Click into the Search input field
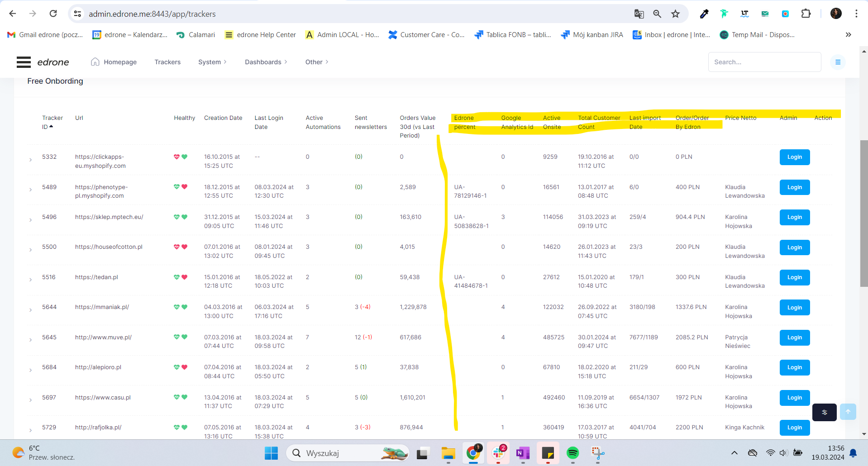868x466 pixels. (764, 62)
